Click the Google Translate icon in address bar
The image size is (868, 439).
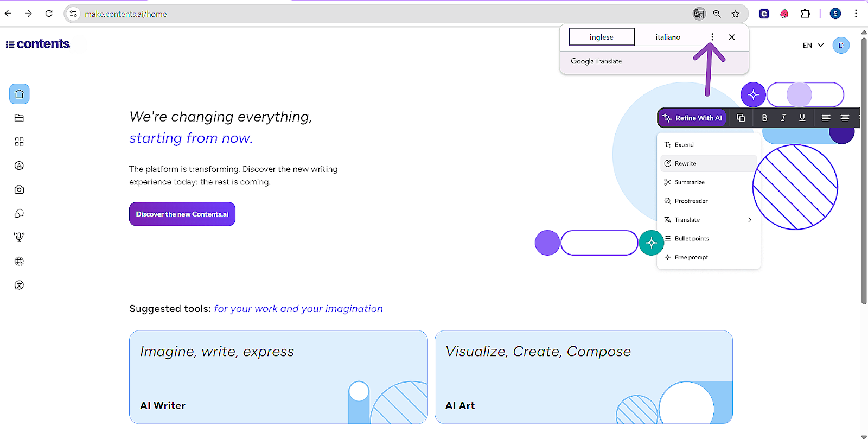pyautogui.click(x=699, y=14)
